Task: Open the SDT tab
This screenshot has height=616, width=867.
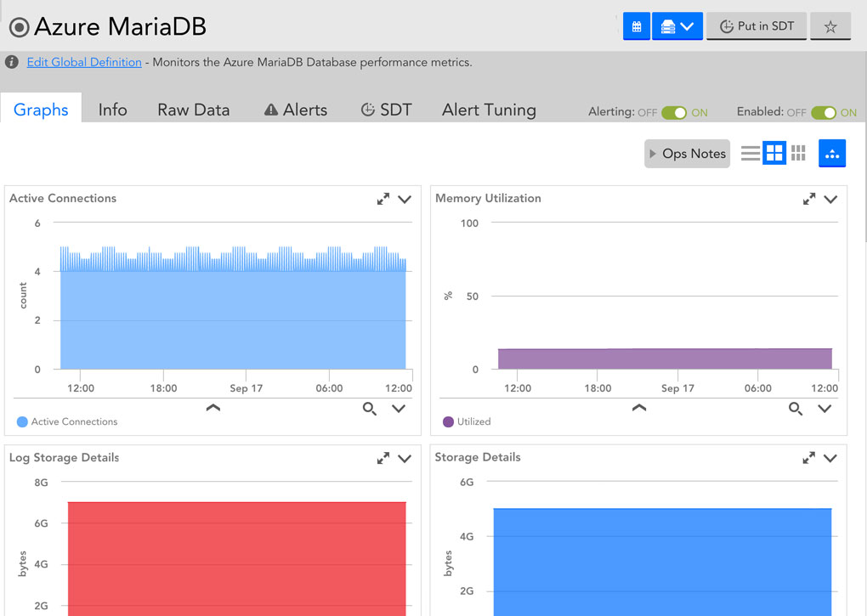Action: coord(386,110)
